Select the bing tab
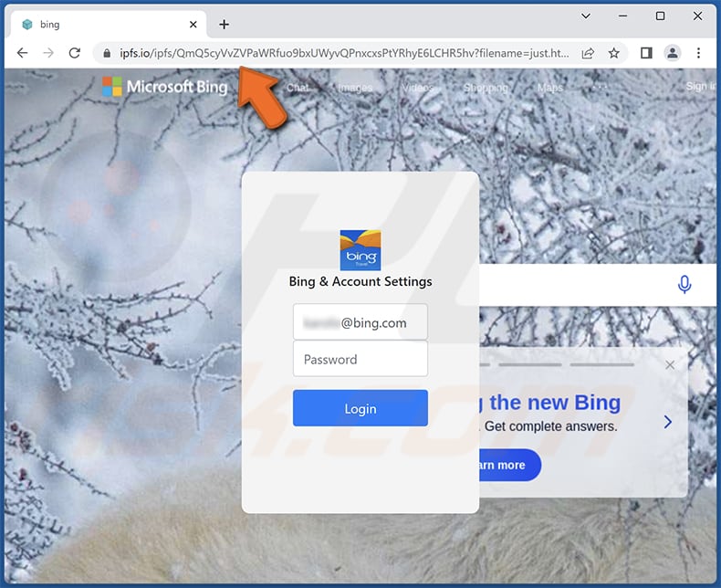Image resolution: width=721 pixels, height=588 pixels. tap(109, 25)
